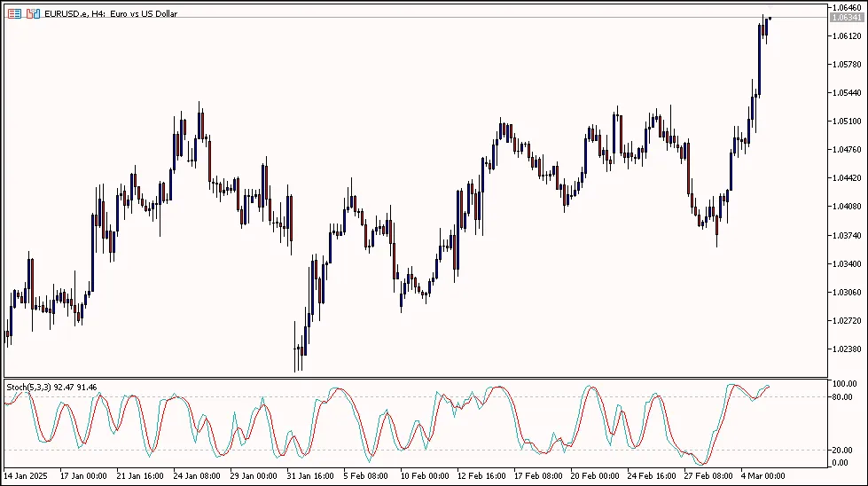
Task: Click the 10 Feb 00:00 time label
Action: [x=425, y=475]
